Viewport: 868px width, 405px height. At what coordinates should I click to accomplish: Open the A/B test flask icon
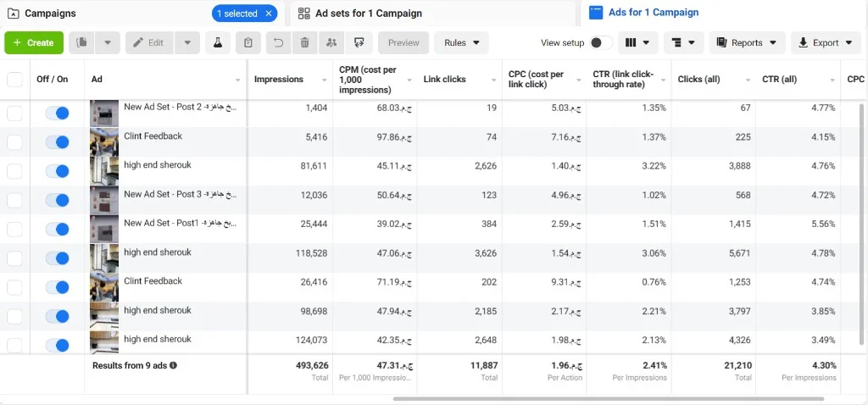point(218,42)
